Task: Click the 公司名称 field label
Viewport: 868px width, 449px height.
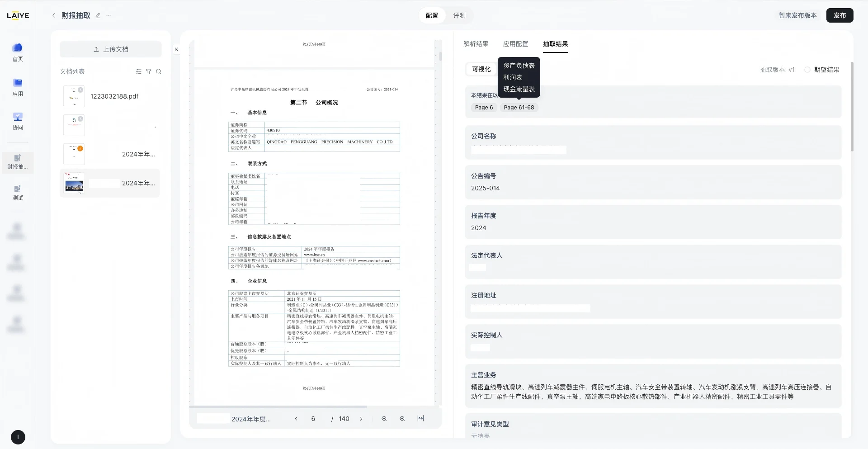Action: point(484,136)
